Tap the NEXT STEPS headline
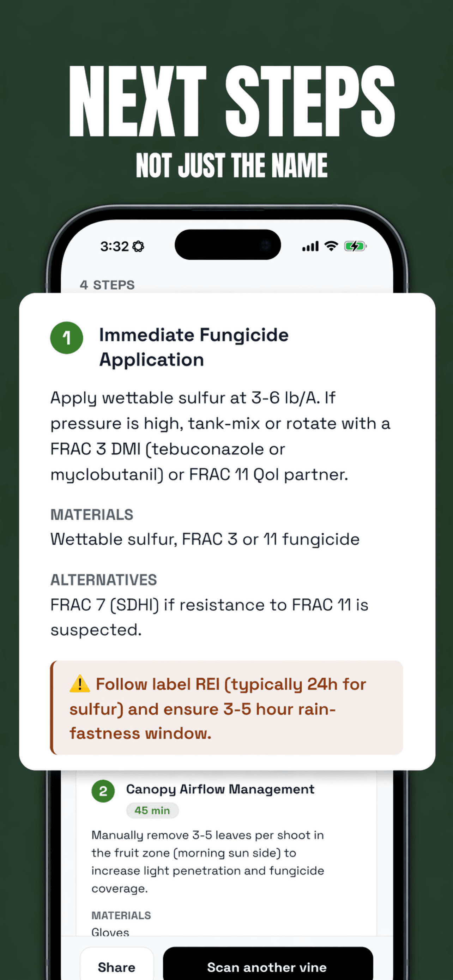The width and height of the screenshot is (453, 980). coord(232,101)
